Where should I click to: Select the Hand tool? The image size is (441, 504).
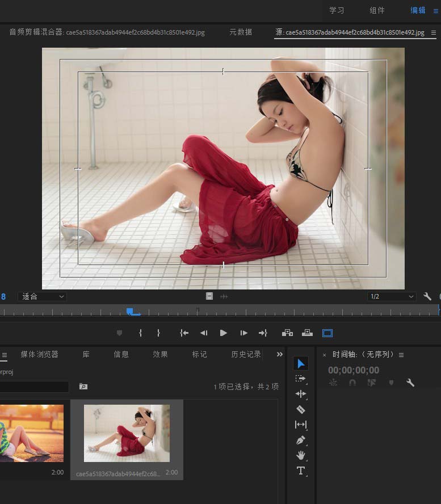tap(301, 455)
